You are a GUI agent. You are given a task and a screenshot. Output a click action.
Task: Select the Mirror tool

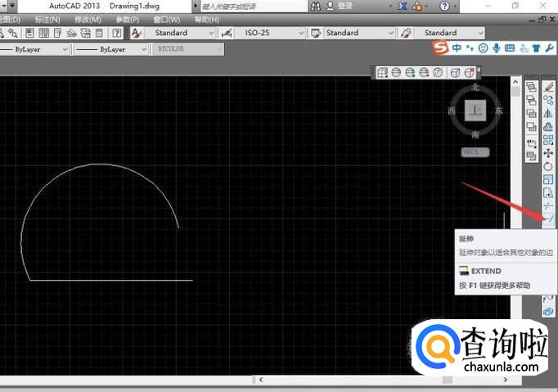[x=548, y=113]
